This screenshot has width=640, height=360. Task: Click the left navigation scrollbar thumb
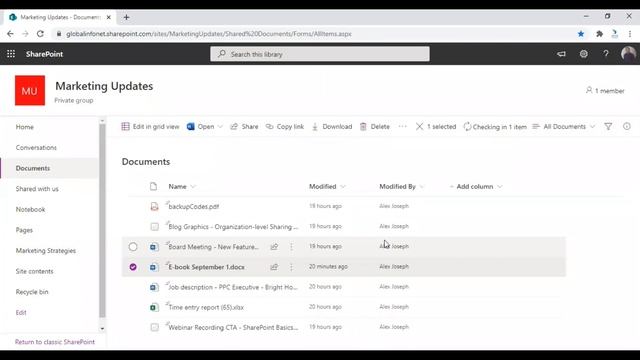click(102, 220)
